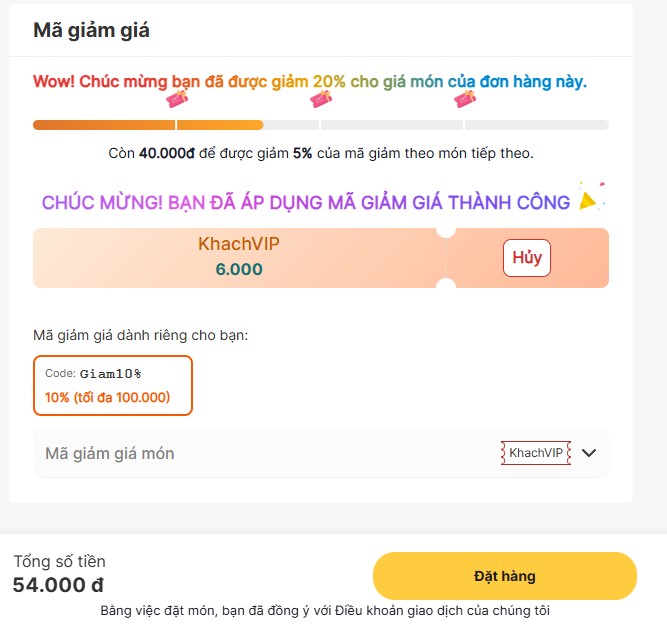667x631 pixels.
Task: Click the middle ticket icon above progress bar
Action: 321,98
